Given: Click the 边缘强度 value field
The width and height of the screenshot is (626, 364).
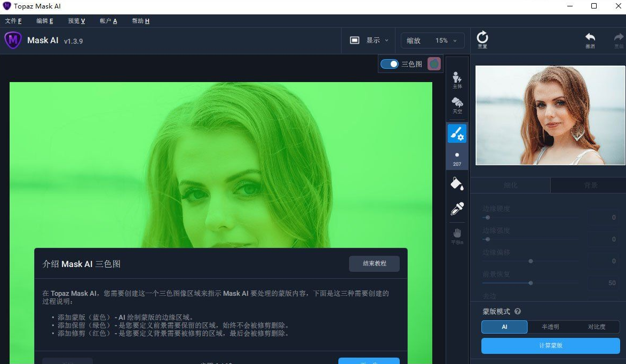Looking at the screenshot, I should tap(603, 239).
